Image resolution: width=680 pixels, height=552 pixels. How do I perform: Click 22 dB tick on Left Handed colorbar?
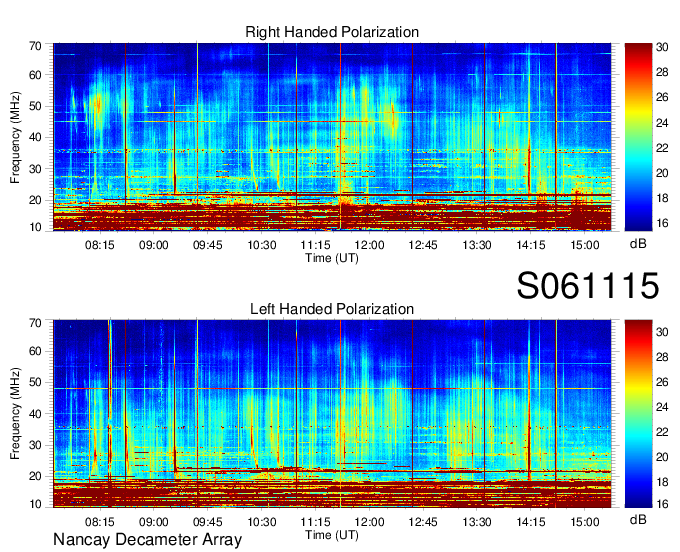[662, 432]
